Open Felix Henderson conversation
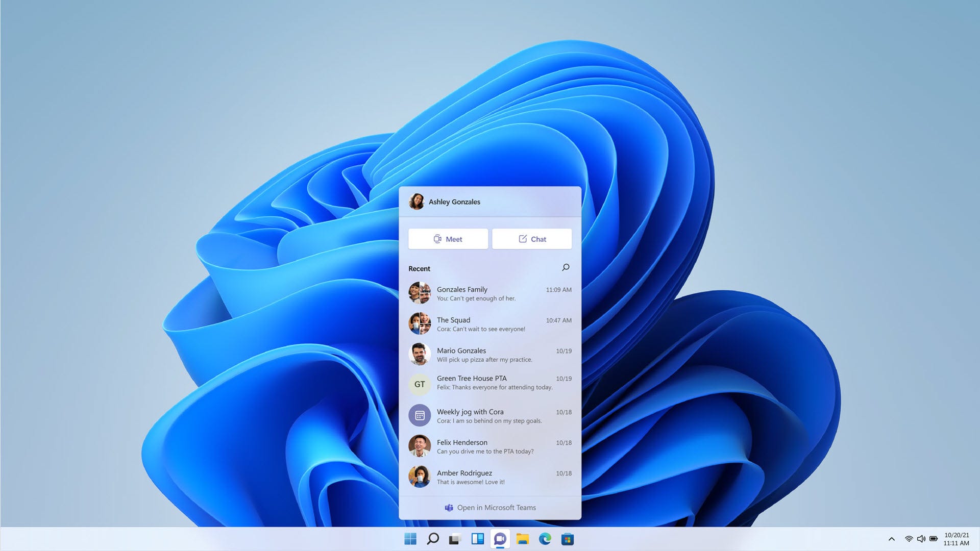The width and height of the screenshot is (980, 551). [489, 445]
